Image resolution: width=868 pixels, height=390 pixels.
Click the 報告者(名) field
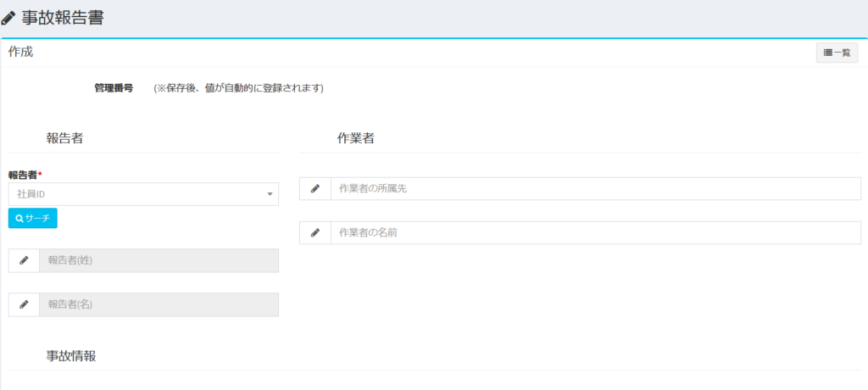coord(159,304)
